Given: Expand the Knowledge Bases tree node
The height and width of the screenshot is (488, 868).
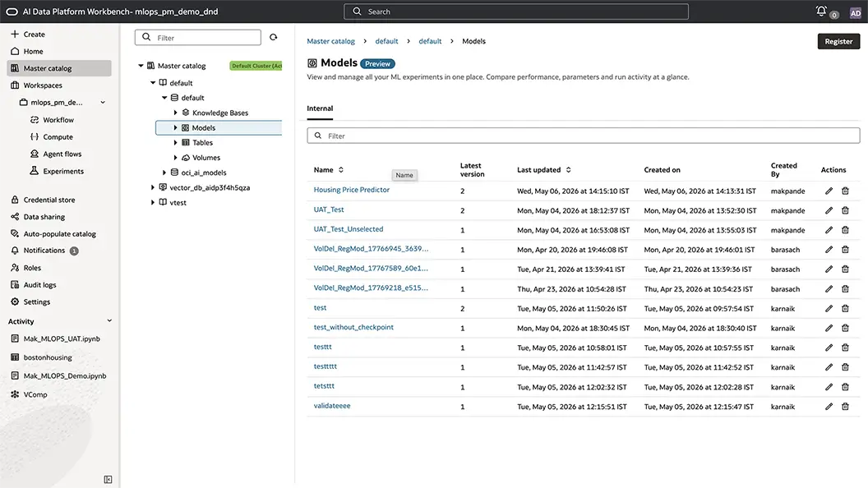Looking at the screenshot, I should click(175, 113).
